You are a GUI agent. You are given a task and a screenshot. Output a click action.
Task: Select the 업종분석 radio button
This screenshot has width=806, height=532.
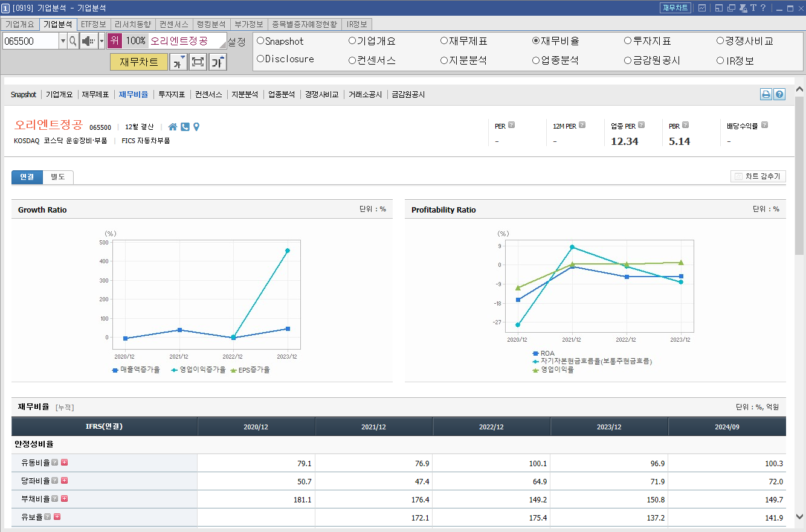point(536,60)
